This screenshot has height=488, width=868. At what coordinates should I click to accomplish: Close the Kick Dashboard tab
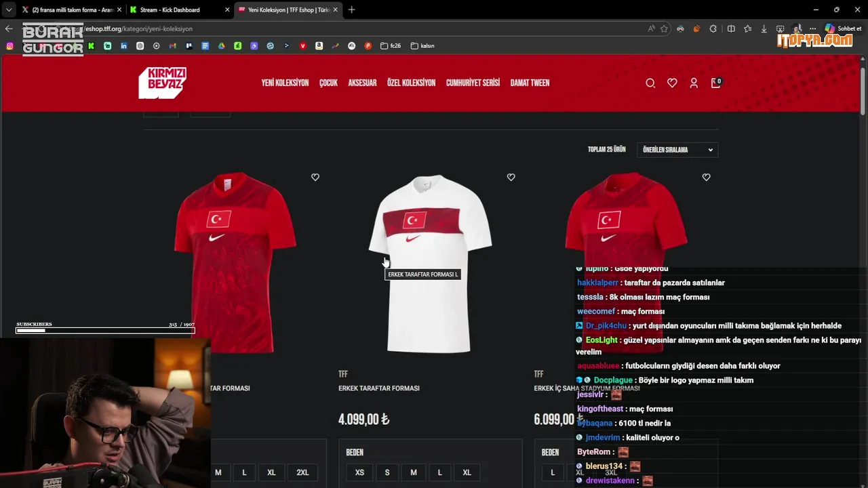click(227, 10)
